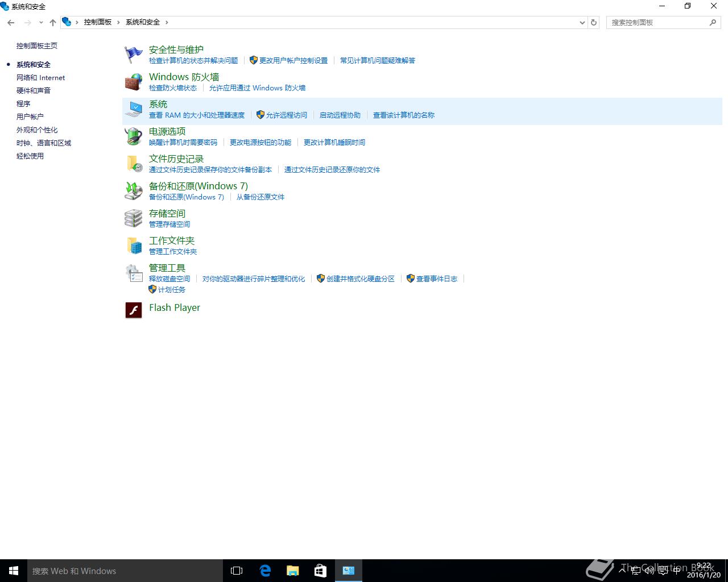Viewport: 728px width, 582px height.
Task: Click 检查防火墙状态
Action: (173, 88)
